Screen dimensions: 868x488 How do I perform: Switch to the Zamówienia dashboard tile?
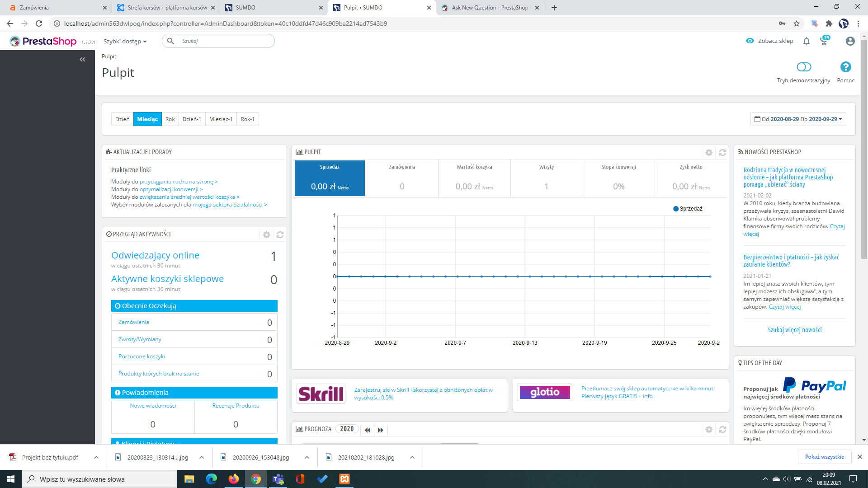(x=402, y=178)
